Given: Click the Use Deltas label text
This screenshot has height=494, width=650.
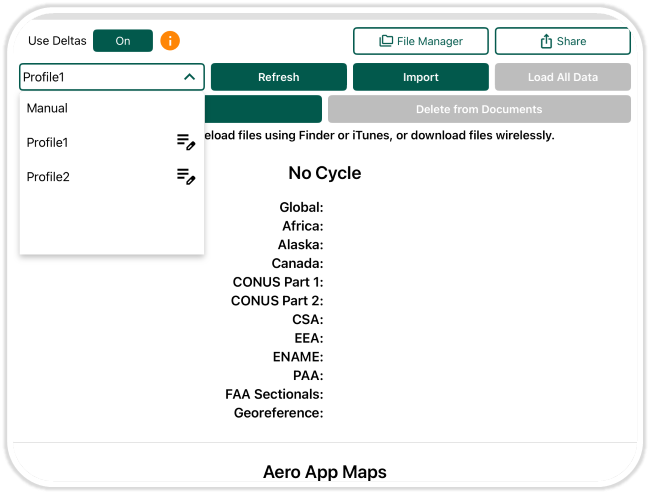Looking at the screenshot, I should point(57,41).
